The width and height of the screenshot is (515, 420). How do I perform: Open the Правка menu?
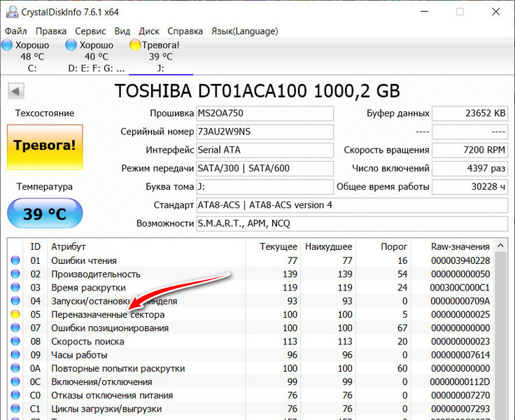(x=51, y=31)
